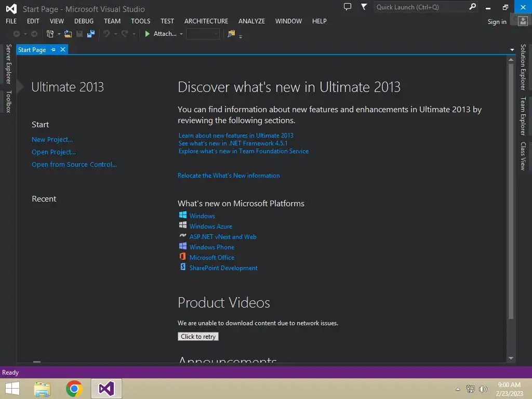Screen dimensions: 532x399
Task: Open the Toolbox side tab
Action: point(8,101)
